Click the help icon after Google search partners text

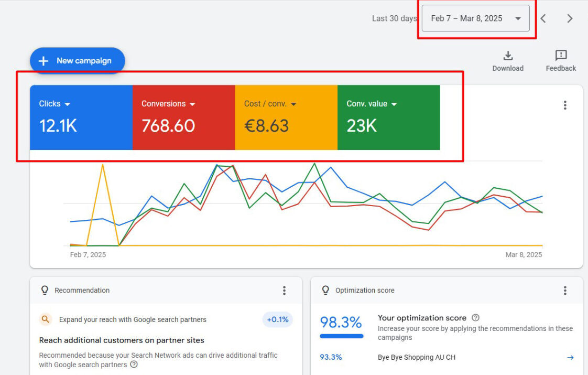(134, 364)
